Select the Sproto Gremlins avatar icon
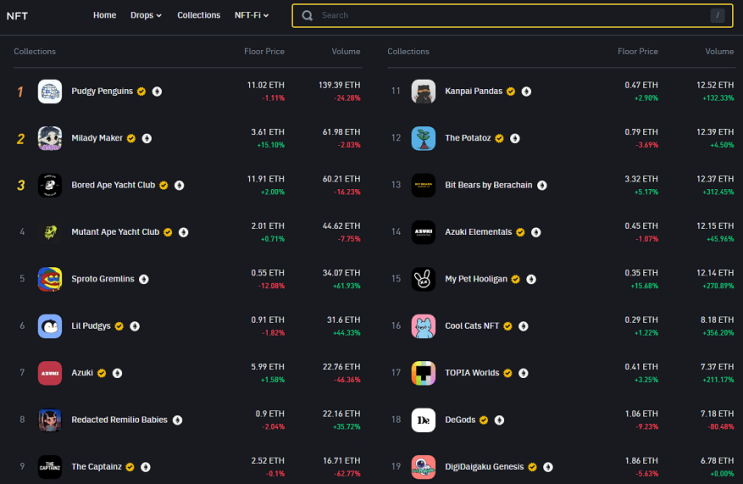 click(x=50, y=279)
